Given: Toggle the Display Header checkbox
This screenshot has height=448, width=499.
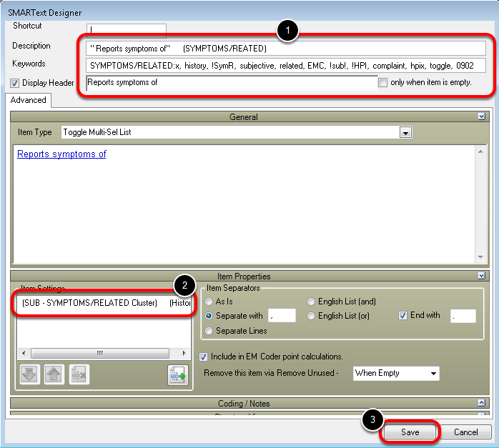Looking at the screenshot, I should click(14, 84).
